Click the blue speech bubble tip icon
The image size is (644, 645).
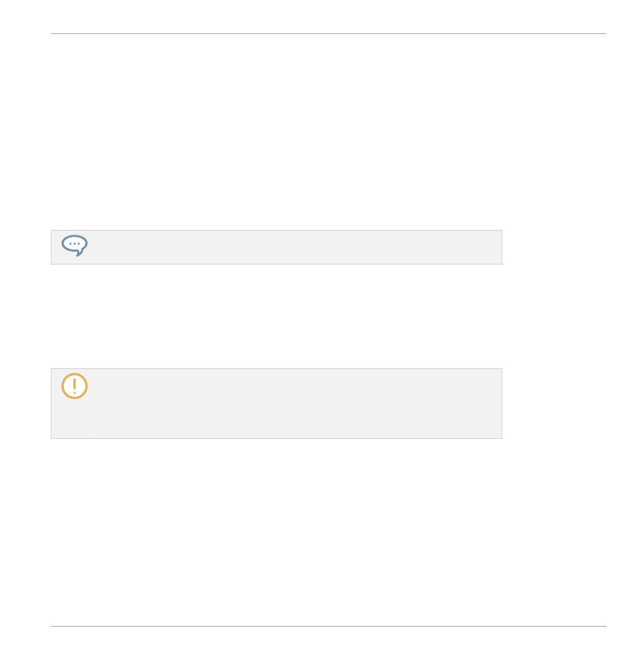75,246
